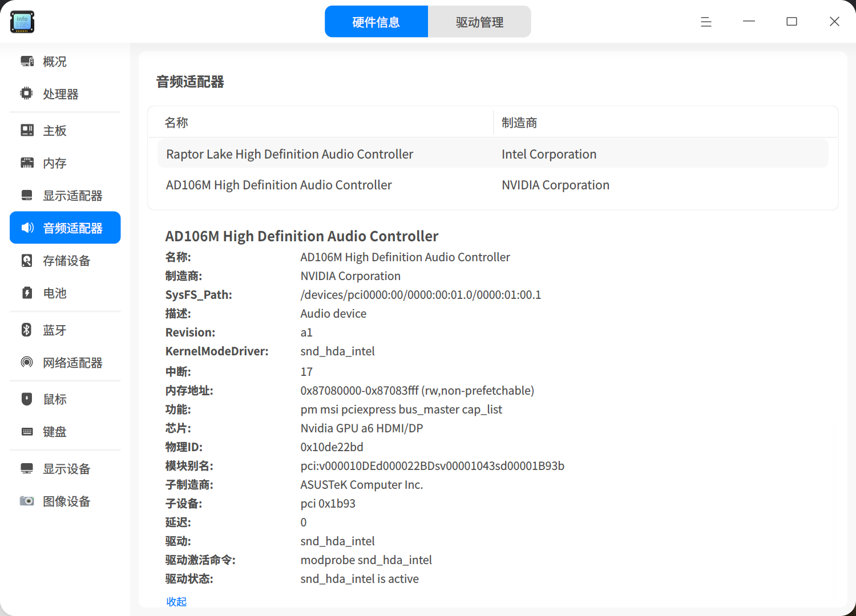Select the AD106M audio controller table row
The width and height of the screenshot is (856, 616).
[x=493, y=185]
